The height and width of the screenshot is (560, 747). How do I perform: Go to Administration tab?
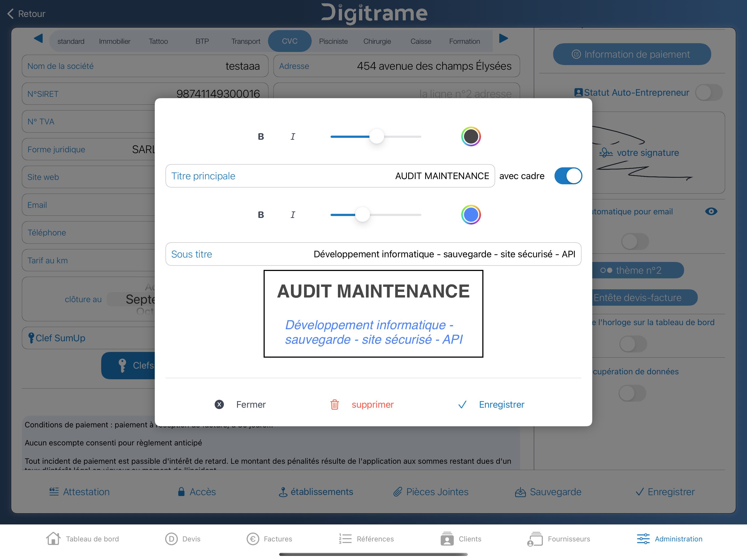(669, 539)
